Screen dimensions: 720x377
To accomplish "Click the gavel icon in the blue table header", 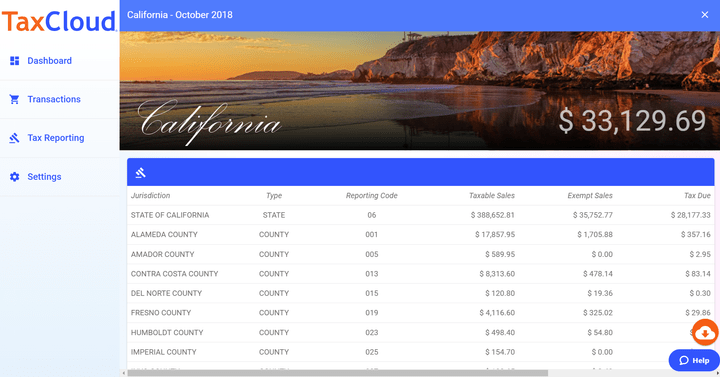I will point(141,173).
